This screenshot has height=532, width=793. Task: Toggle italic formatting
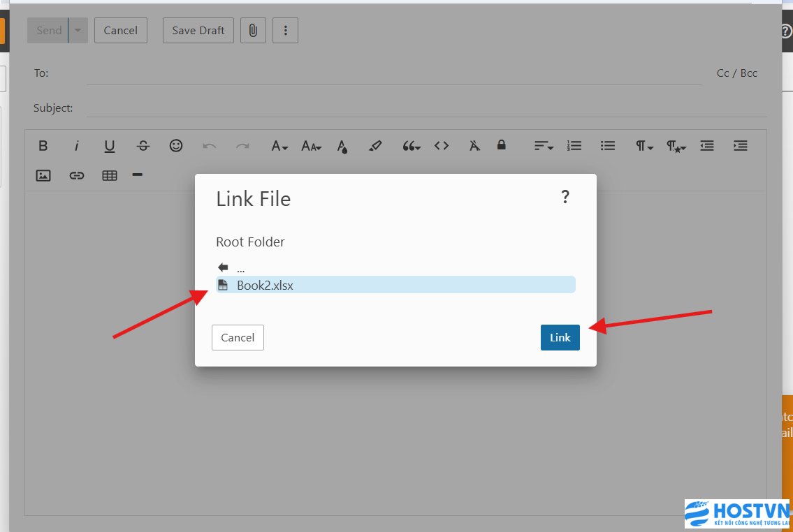(77, 146)
